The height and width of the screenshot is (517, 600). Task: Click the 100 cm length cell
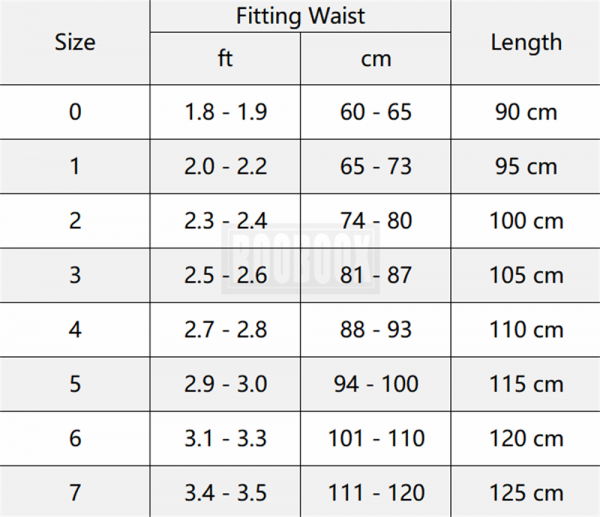(526, 220)
